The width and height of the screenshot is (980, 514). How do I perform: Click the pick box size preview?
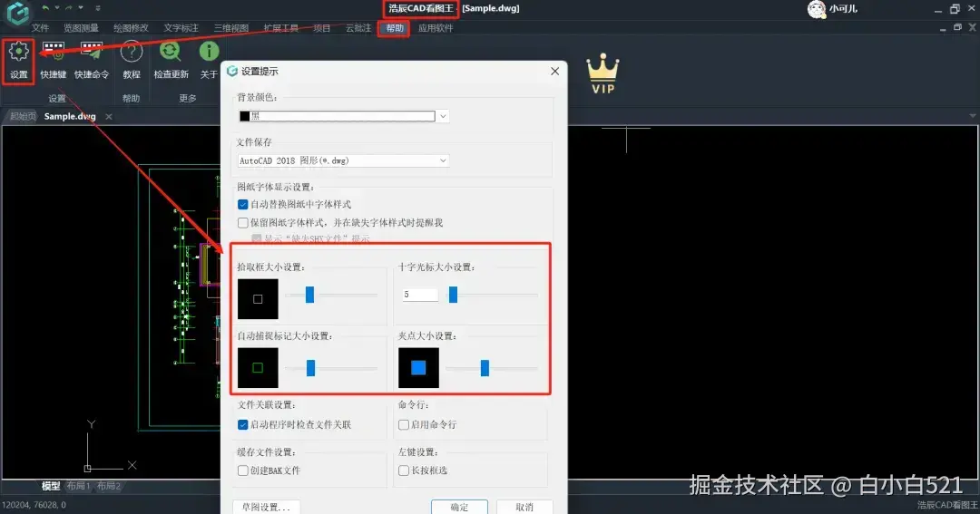(258, 299)
